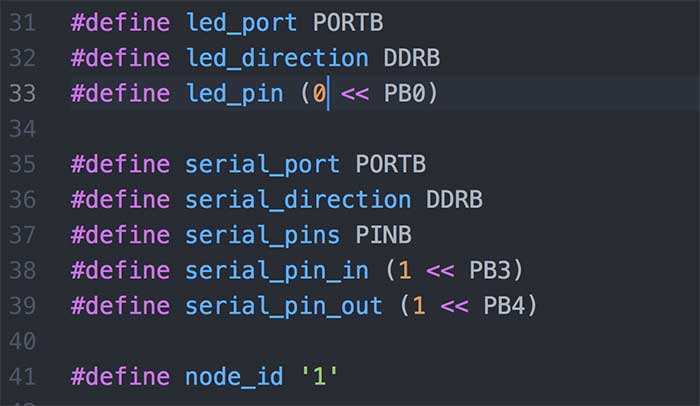This screenshot has width=700, height=406.
Task: Click the serial_pin_out macro name
Action: (284, 306)
